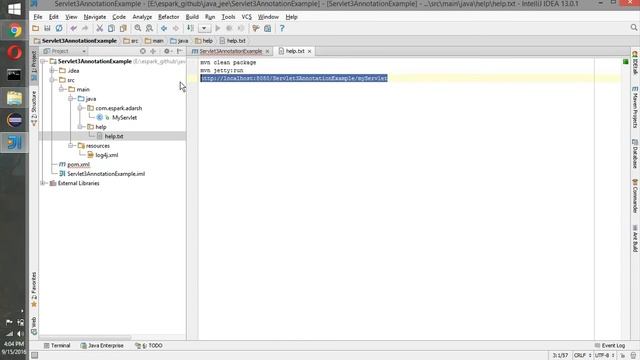Collapse the java folder node
This screenshot has height=360, width=640.
click(x=71, y=99)
